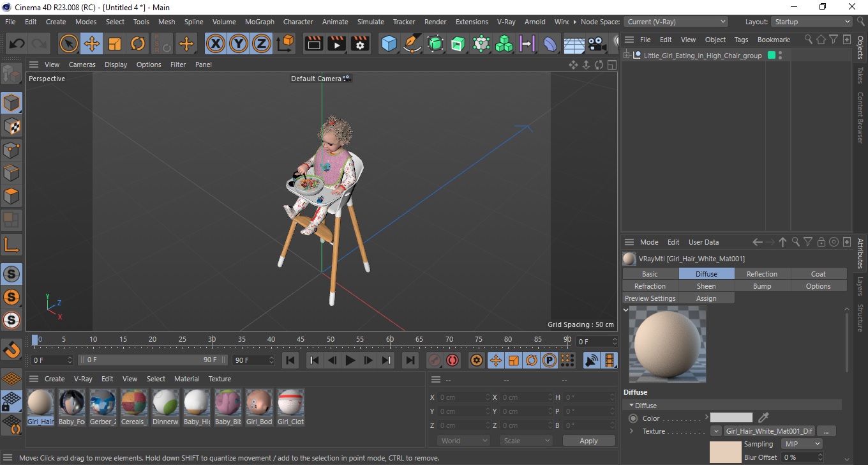
Task: Play the animation forward
Action: pyautogui.click(x=350, y=360)
